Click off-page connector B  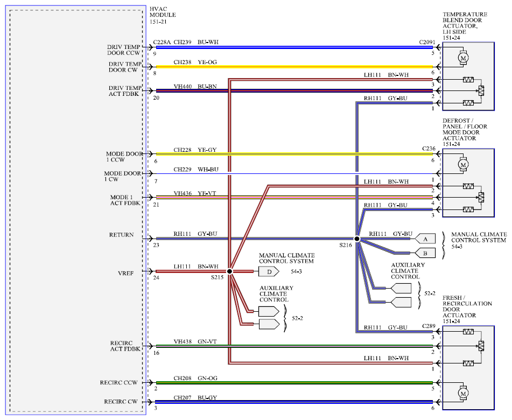coord(425,253)
